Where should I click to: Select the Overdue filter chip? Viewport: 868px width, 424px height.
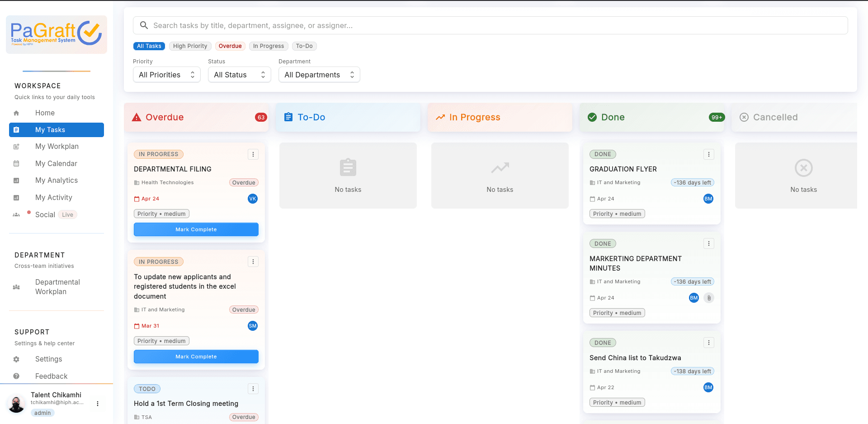coord(230,46)
